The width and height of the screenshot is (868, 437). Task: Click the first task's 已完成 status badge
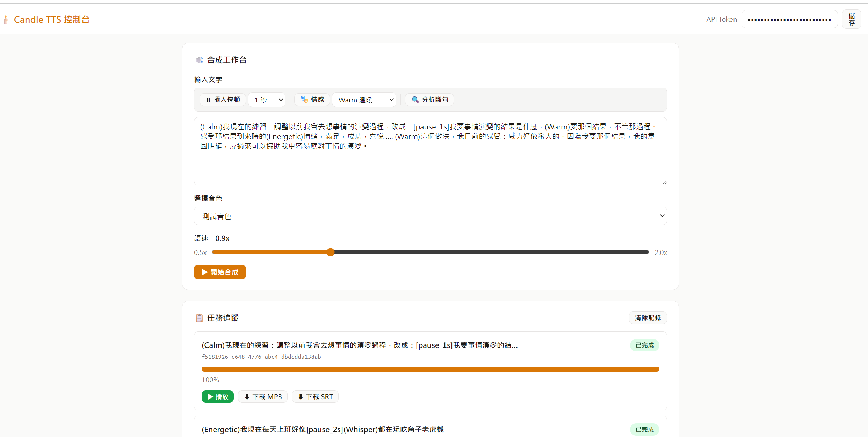point(644,345)
